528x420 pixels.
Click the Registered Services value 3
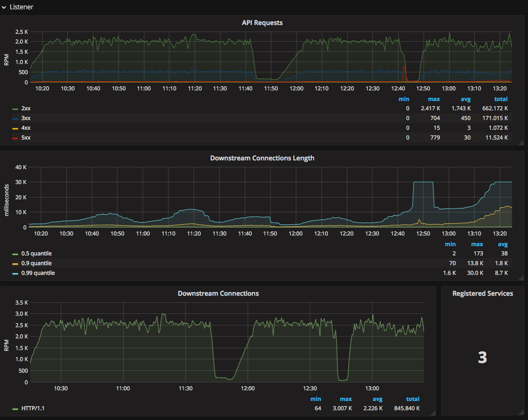[x=482, y=358]
